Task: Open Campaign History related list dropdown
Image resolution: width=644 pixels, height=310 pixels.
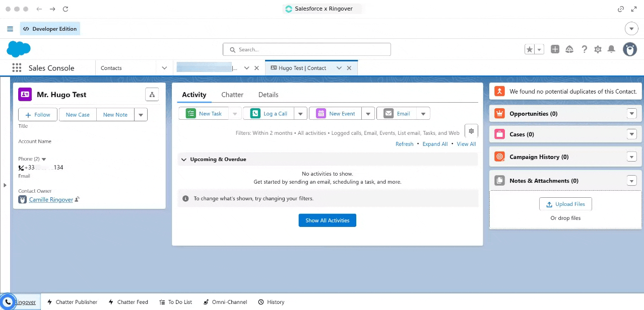Action: (632, 157)
